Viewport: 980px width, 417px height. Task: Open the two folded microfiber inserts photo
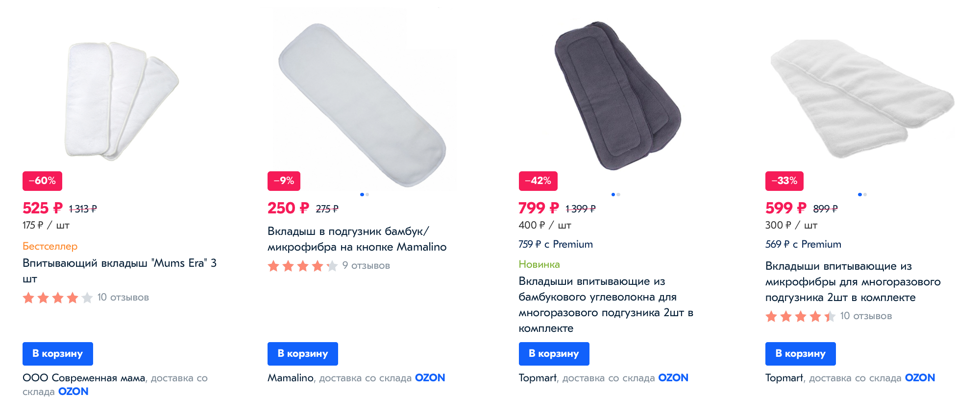862,99
